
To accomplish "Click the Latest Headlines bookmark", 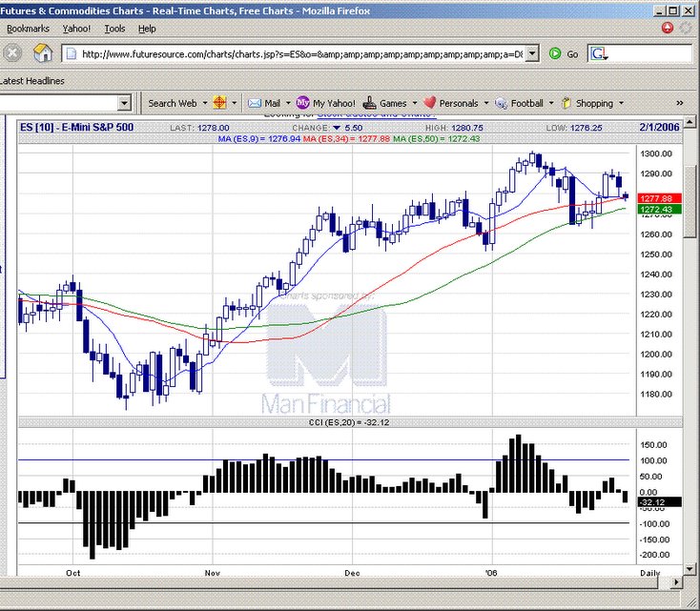I will (32, 81).
